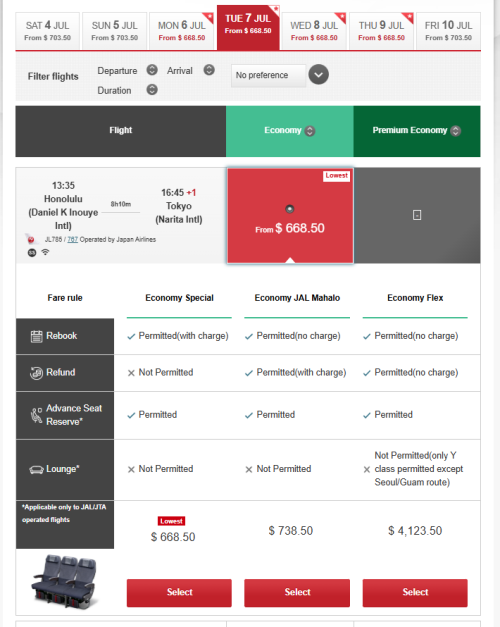Select the Economy Special fare for $668.50
Viewport: 500px width, 627px height.
179,593
